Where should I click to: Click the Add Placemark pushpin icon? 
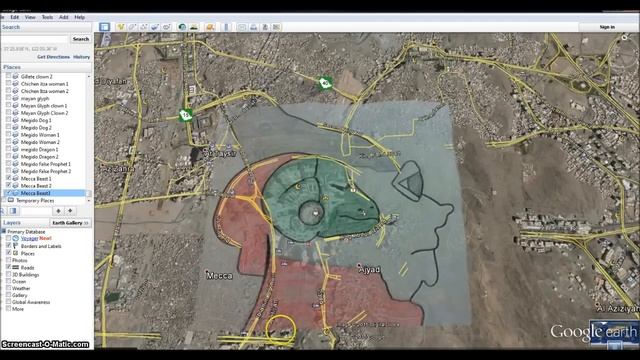(x=120, y=27)
